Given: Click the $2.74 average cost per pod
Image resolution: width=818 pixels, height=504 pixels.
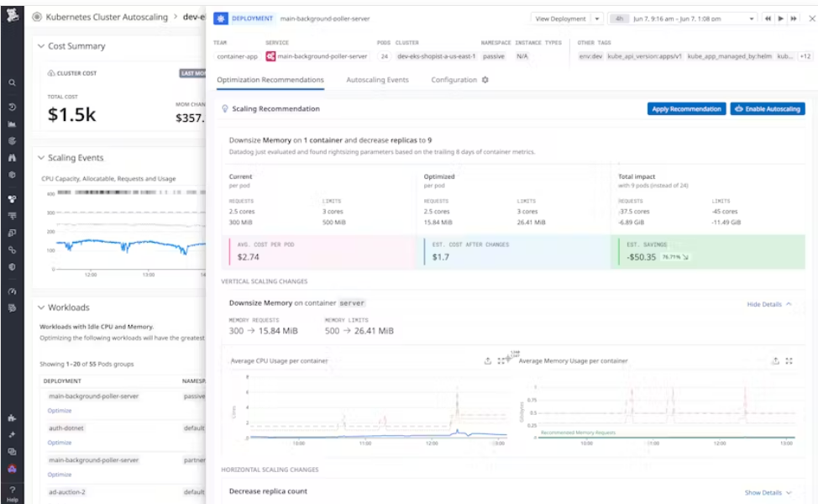Looking at the screenshot, I should click(x=248, y=257).
